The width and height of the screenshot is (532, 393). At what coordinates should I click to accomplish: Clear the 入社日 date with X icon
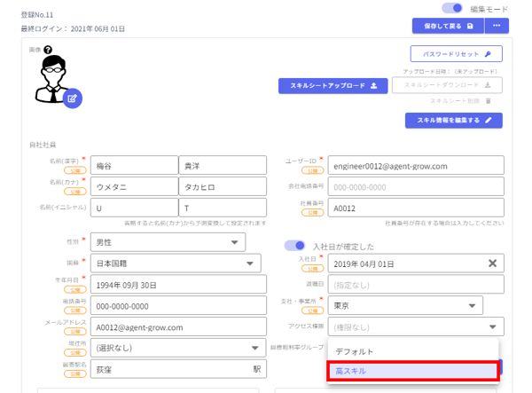click(493, 263)
